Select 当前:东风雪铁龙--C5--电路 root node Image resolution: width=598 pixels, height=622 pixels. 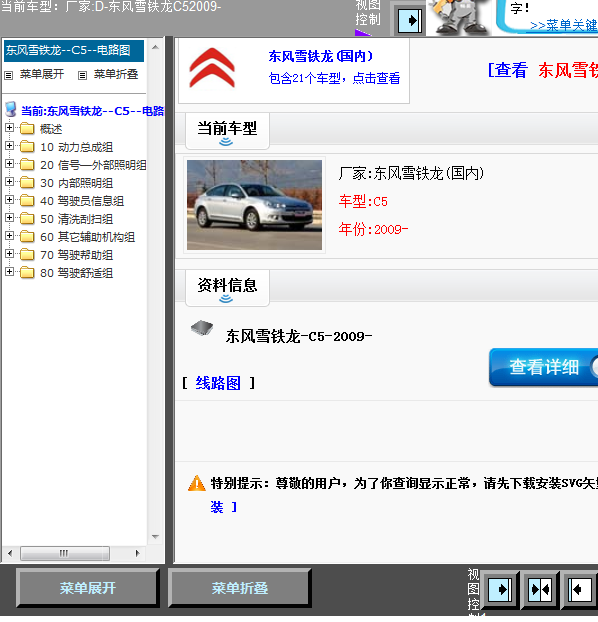(x=92, y=111)
